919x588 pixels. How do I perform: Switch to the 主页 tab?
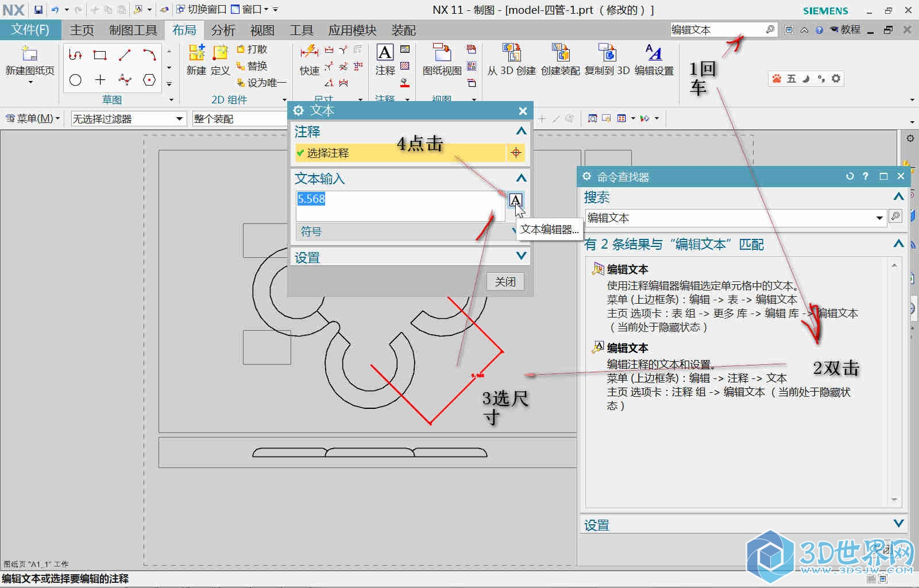(82, 30)
